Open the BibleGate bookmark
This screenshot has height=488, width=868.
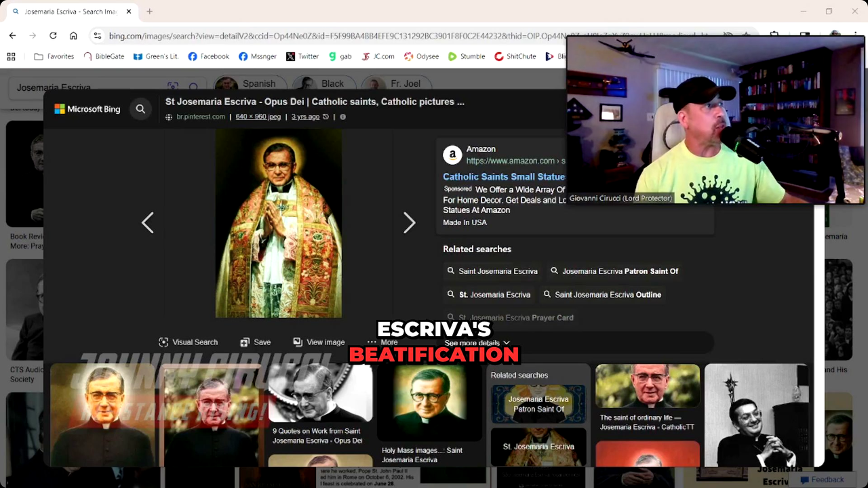point(104,56)
